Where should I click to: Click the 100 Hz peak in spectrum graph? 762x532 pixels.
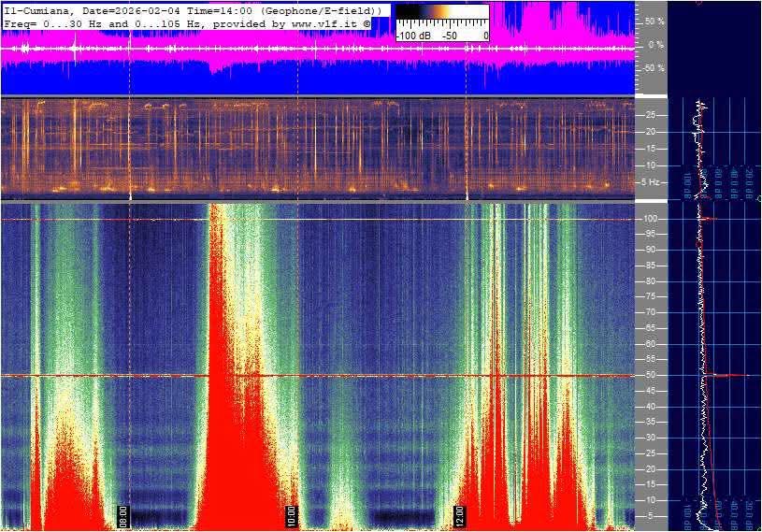(x=711, y=220)
